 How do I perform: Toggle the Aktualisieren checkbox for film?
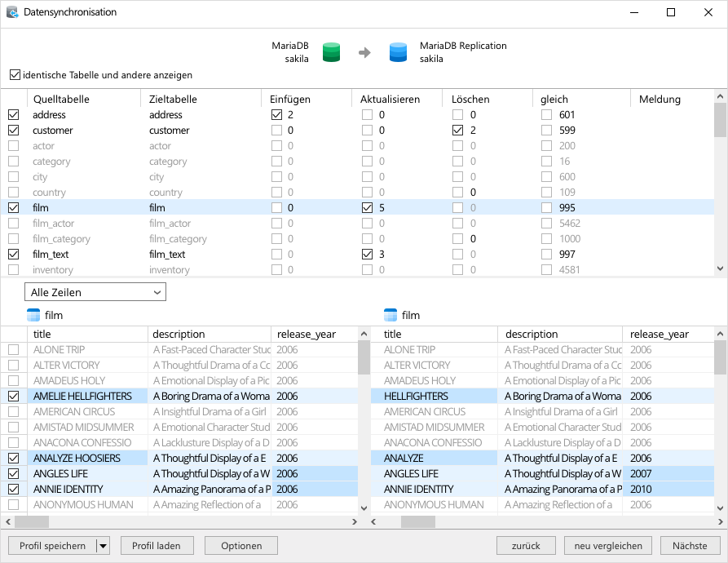tap(367, 207)
